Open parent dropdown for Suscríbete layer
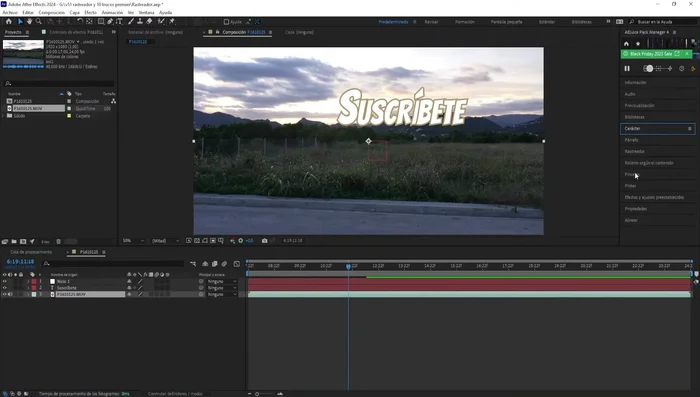Image resolution: width=700 pixels, height=397 pixels. coord(222,288)
